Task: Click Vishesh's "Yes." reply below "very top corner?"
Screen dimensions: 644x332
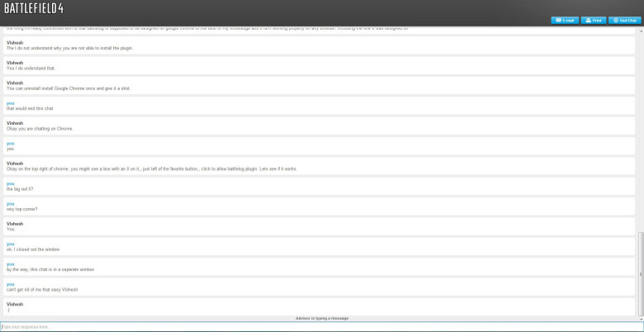Action: [320, 226]
